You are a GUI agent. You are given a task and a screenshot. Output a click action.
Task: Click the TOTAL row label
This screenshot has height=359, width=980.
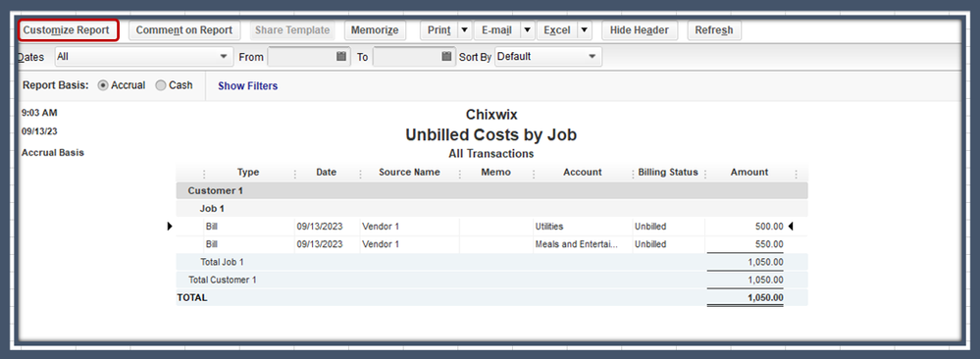192,298
